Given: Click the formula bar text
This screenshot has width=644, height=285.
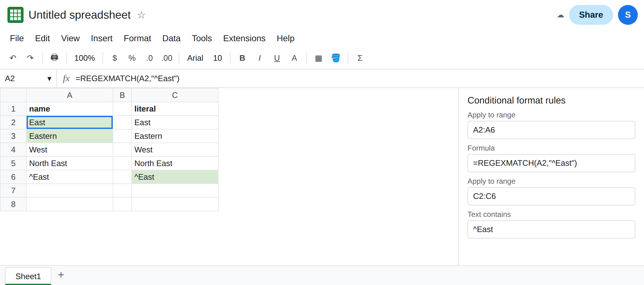Looking at the screenshot, I should (128, 78).
